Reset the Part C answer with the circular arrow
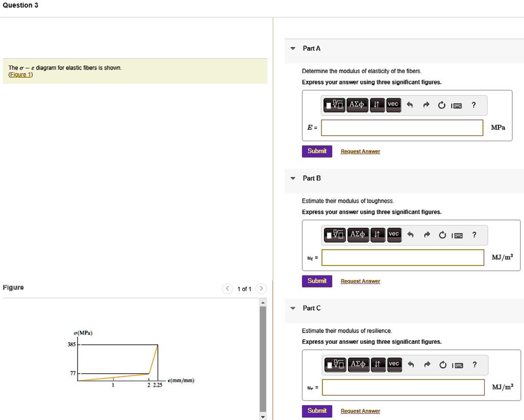 coord(442,364)
